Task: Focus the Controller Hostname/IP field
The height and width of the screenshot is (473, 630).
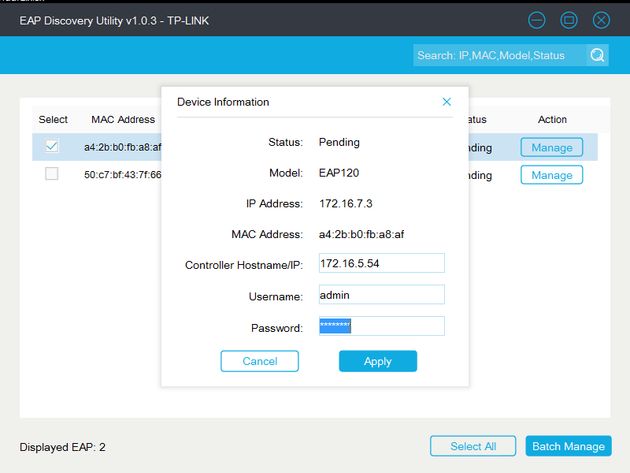Action: coord(382,263)
